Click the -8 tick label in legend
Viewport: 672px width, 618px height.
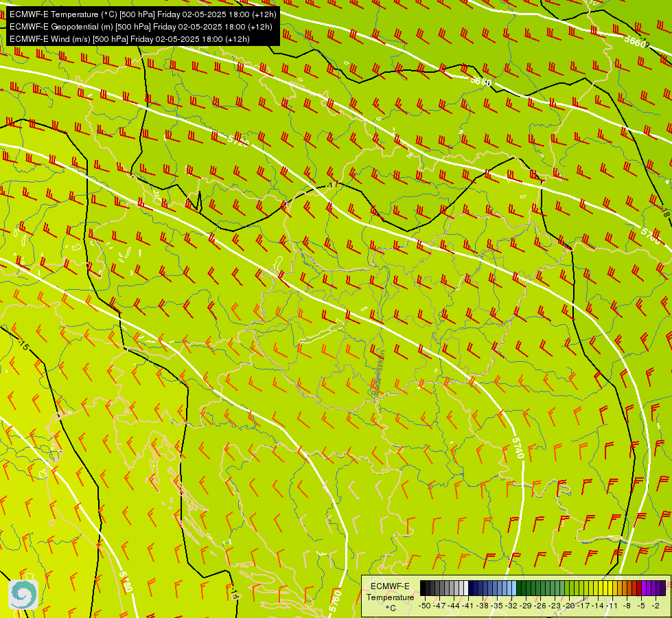[x=627, y=606]
